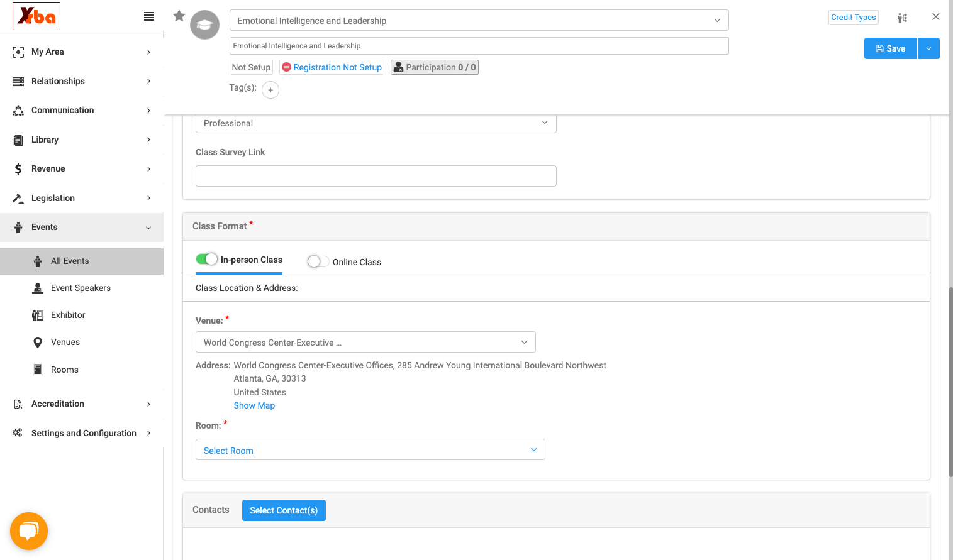Open the Save options arrow
Image resolution: width=953 pixels, height=560 pixels.
point(928,48)
